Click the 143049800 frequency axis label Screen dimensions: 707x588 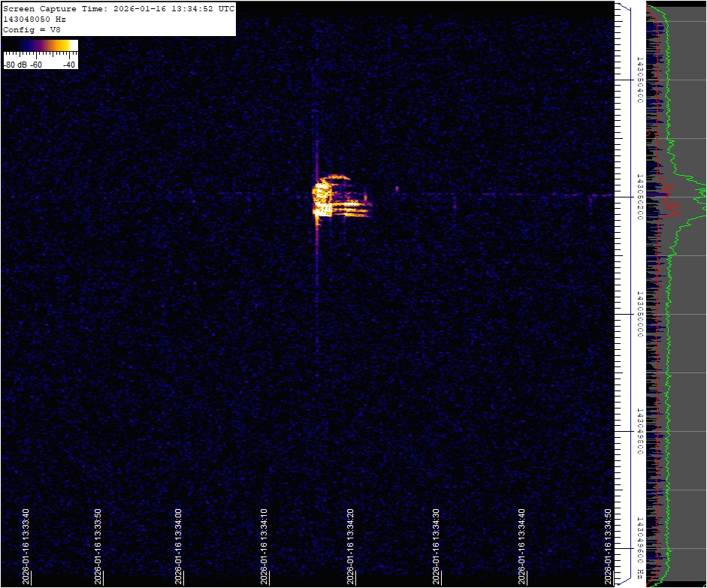tap(639, 431)
